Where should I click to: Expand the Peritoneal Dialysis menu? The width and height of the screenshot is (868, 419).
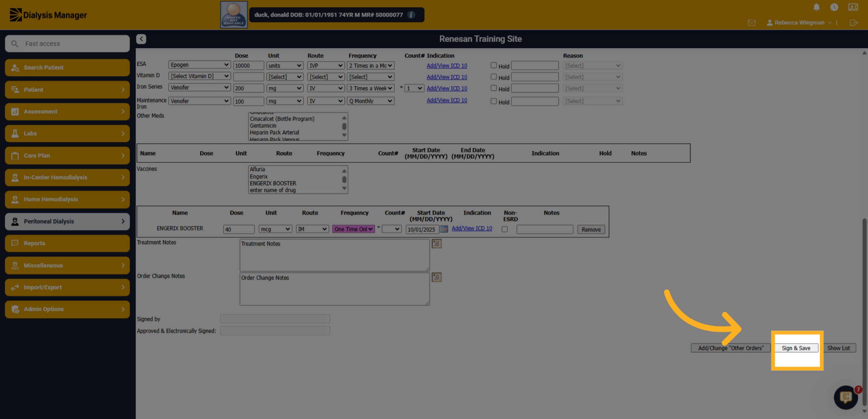67,221
